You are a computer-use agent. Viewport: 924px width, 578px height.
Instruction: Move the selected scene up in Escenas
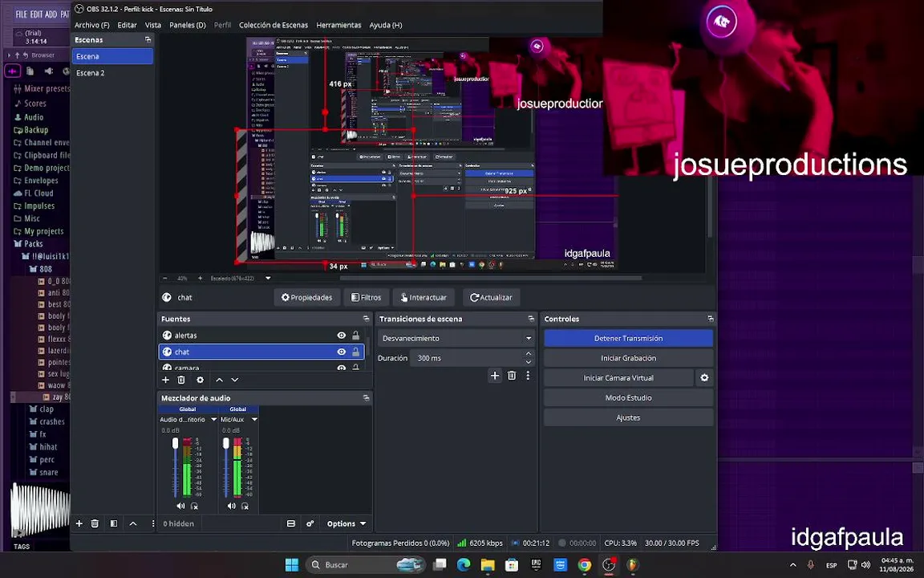133,523
